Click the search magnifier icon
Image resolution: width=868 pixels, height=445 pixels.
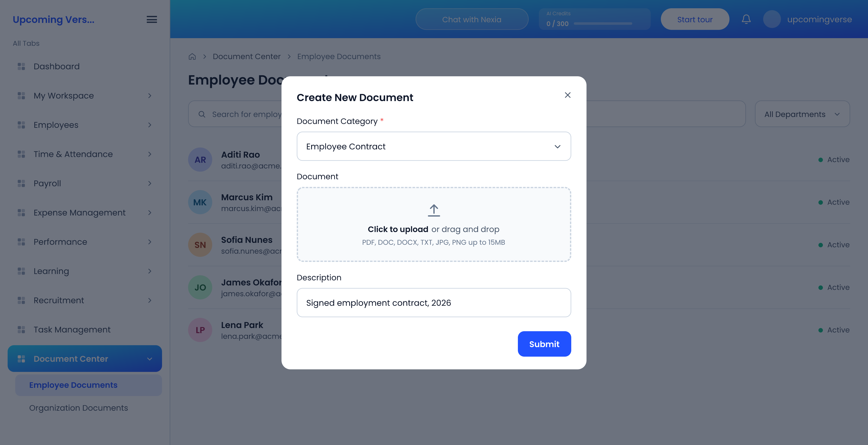202,114
